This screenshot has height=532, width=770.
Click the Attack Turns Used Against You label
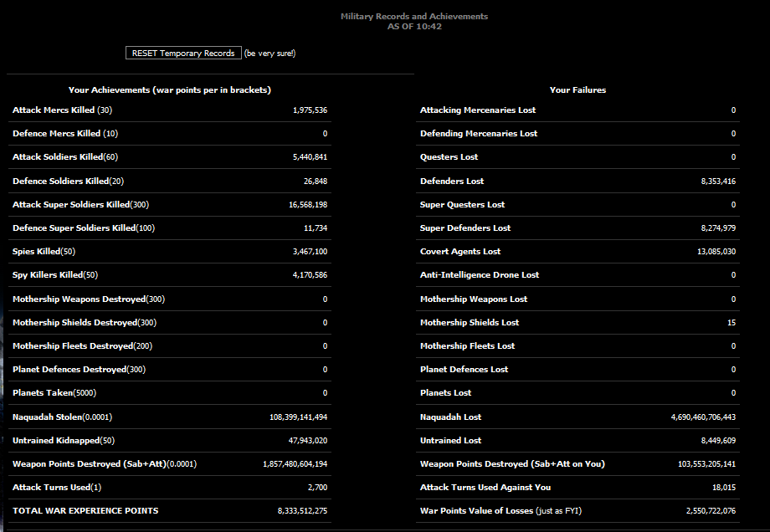click(485, 488)
